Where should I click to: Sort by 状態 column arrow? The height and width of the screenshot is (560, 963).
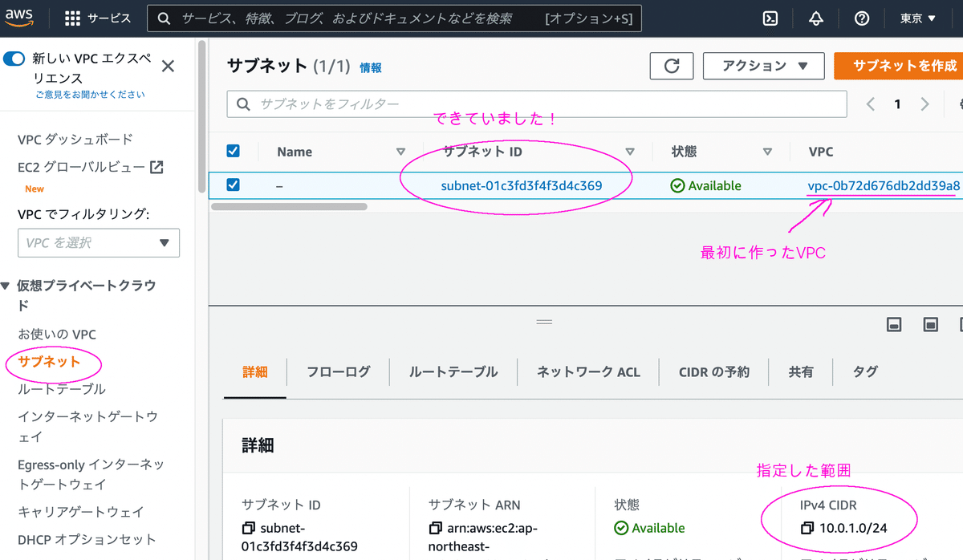coord(767,152)
